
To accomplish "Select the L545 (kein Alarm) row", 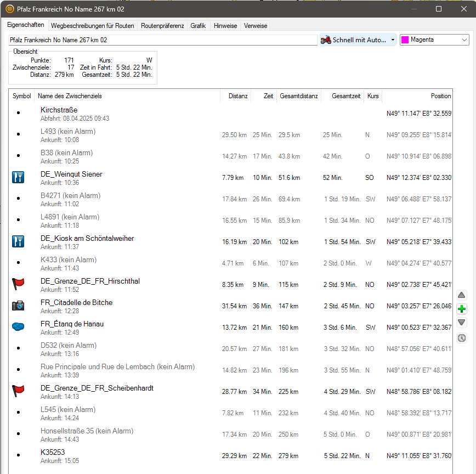I will pos(230,413).
